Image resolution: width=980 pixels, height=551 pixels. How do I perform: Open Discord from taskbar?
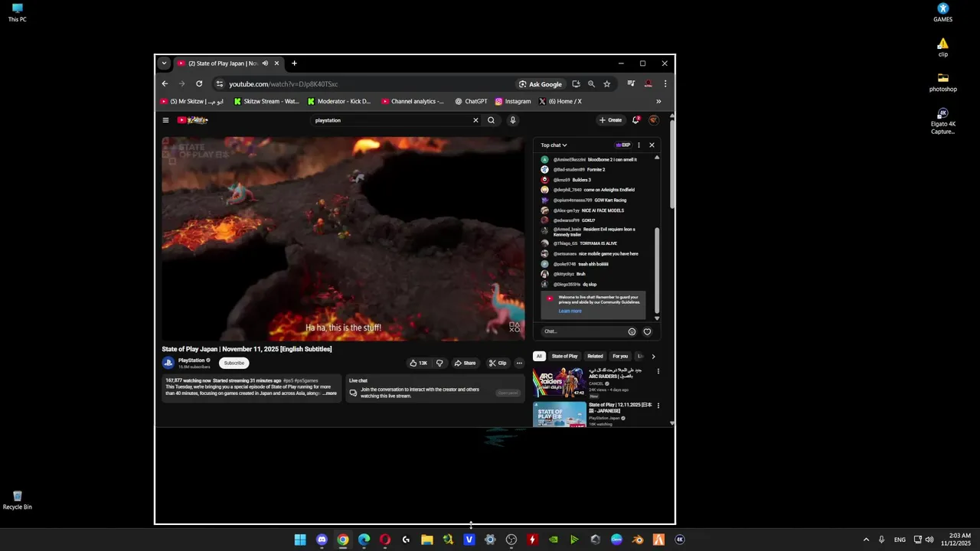point(322,540)
